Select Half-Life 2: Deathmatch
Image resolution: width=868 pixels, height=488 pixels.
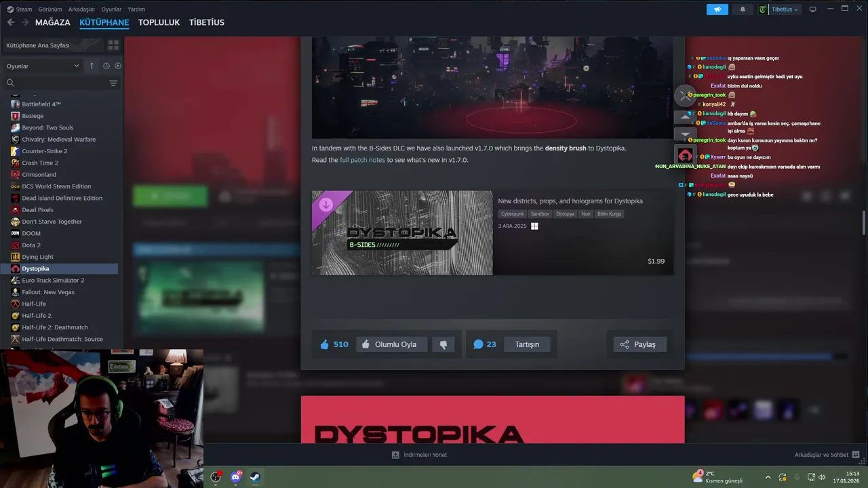point(55,327)
